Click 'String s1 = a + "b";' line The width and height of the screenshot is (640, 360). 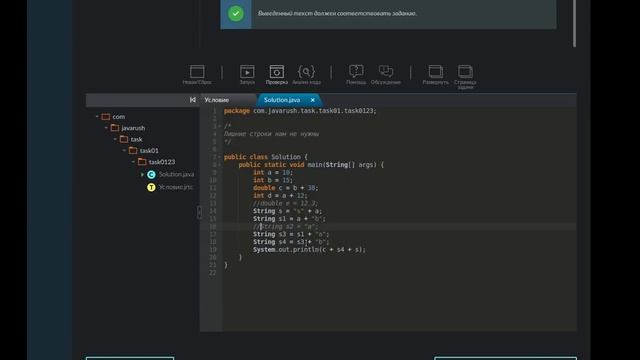point(289,219)
